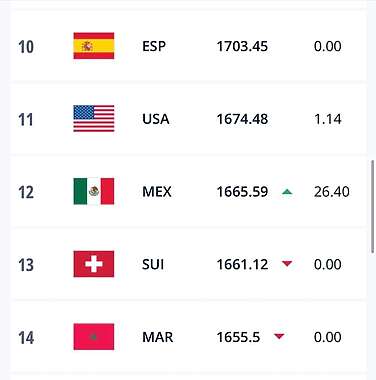Screen dimensions: 376x380
Task: Click USA's 1674.48 points value
Action: point(242,119)
